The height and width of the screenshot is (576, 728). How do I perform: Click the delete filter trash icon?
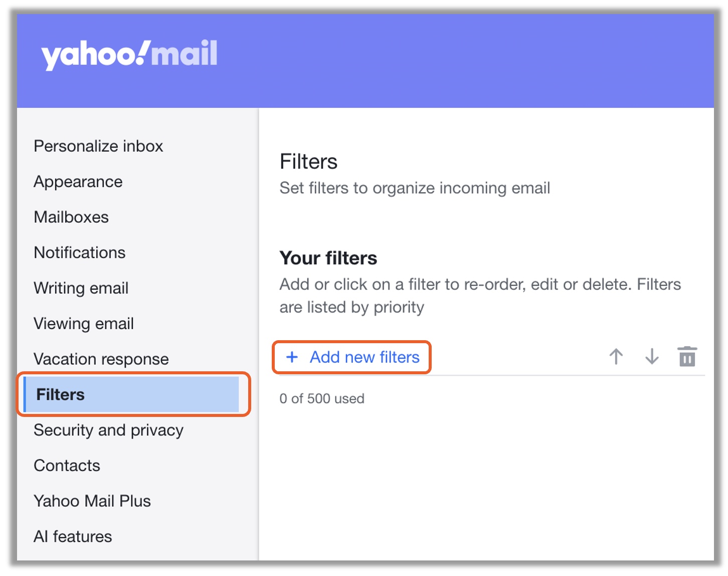pos(687,357)
